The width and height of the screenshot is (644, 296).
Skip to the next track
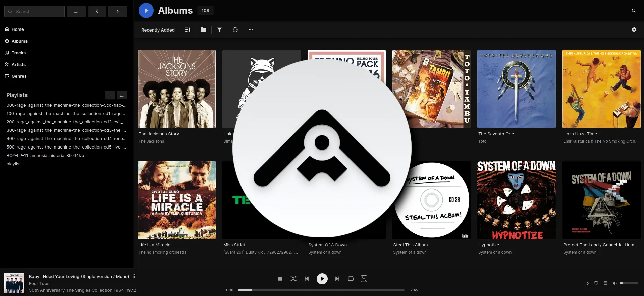click(337, 279)
